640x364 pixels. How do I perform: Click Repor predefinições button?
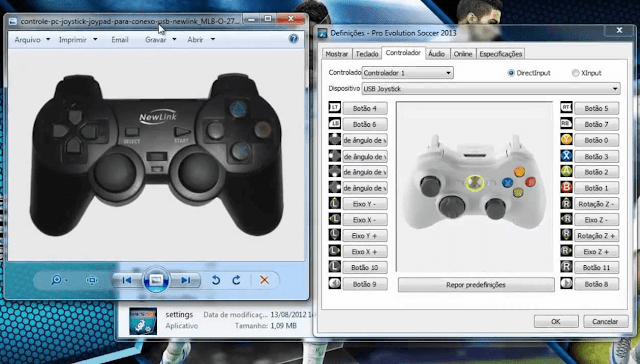pos(476,285)
